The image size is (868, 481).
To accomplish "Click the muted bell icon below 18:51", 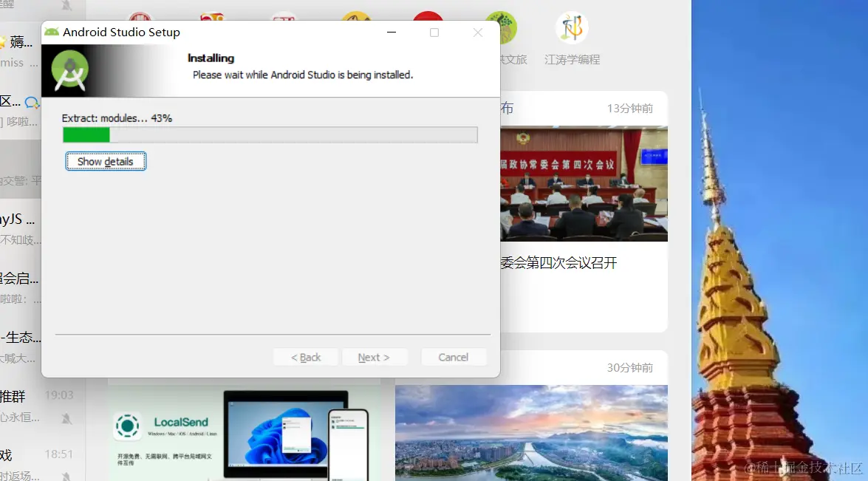I will 66,476.
